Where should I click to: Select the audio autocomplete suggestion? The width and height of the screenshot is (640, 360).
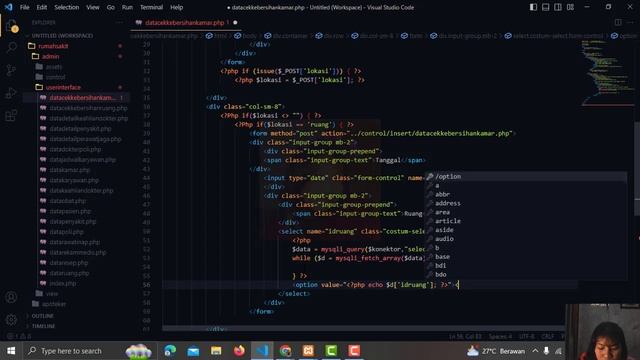click(x=526, y=239)
